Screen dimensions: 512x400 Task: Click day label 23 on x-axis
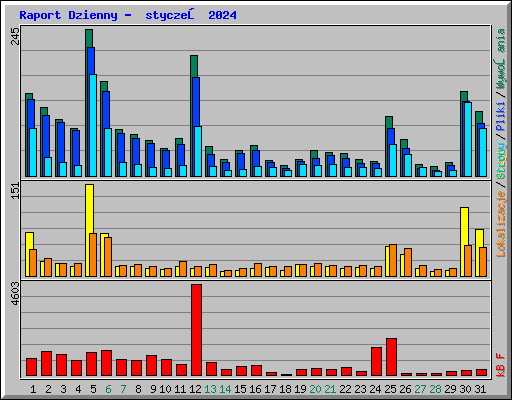coord(360,389)
